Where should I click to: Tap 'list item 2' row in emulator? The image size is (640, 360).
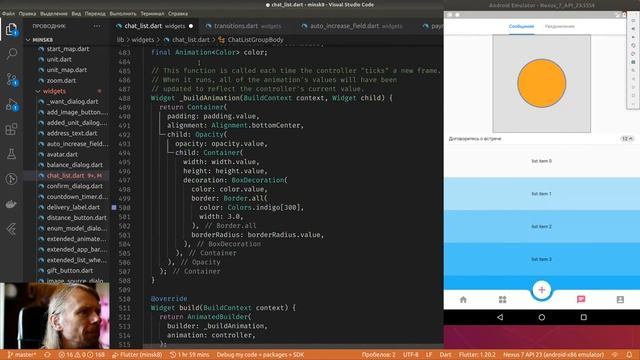click(542, 227)
